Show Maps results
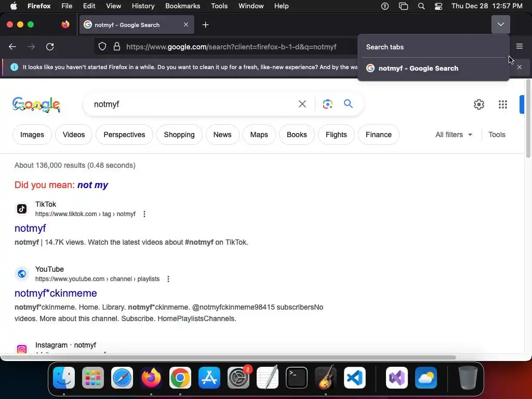Viewport: 532px width, 399px height. [259, 135]
